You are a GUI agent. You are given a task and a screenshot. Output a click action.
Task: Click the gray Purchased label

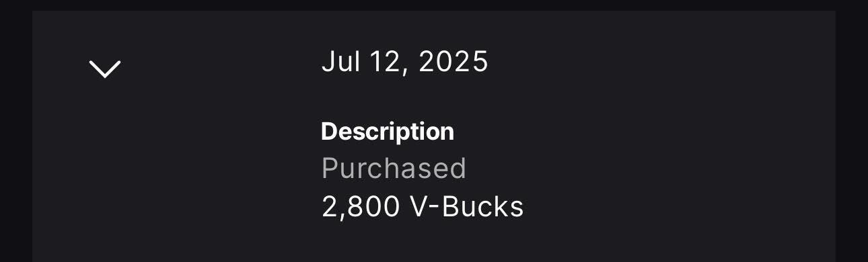[x=394, y=168]
